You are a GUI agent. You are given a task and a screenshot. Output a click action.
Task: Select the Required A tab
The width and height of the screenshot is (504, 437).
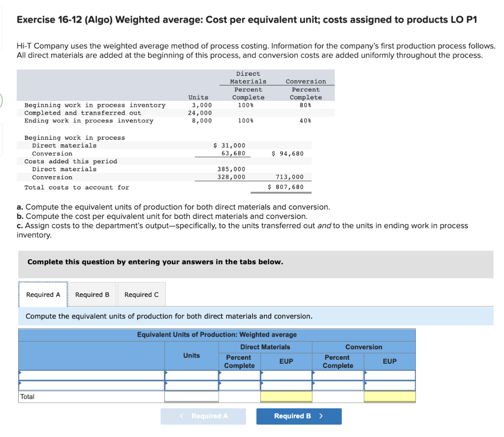tap(43, 294)
